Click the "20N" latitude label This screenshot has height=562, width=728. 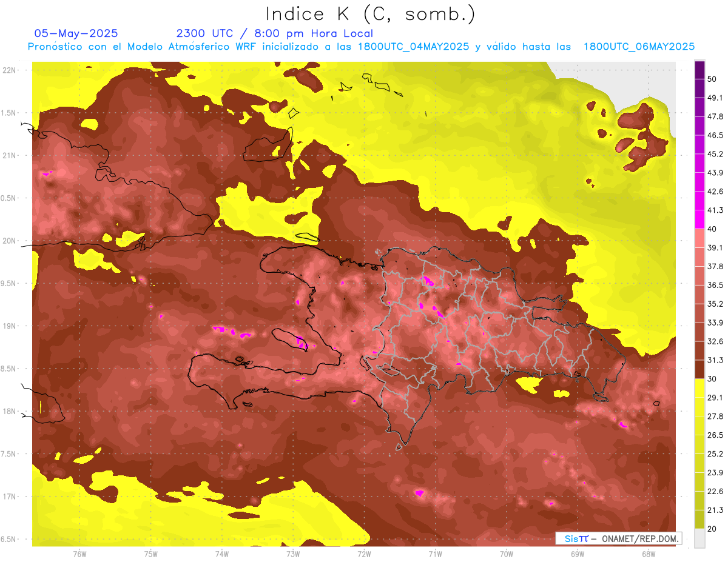[x=9, y=241]
